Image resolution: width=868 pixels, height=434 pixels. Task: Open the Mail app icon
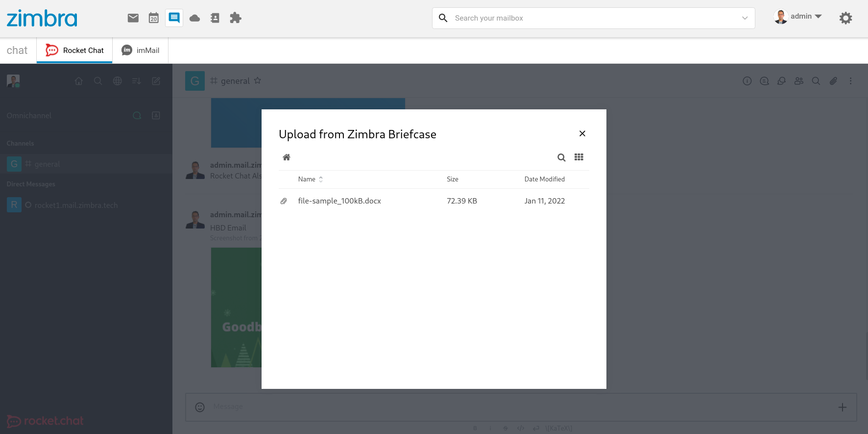133,18
